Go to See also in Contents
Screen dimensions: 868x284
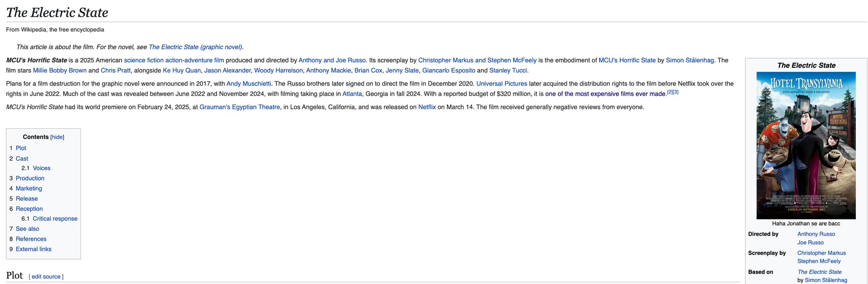(28, 229)
